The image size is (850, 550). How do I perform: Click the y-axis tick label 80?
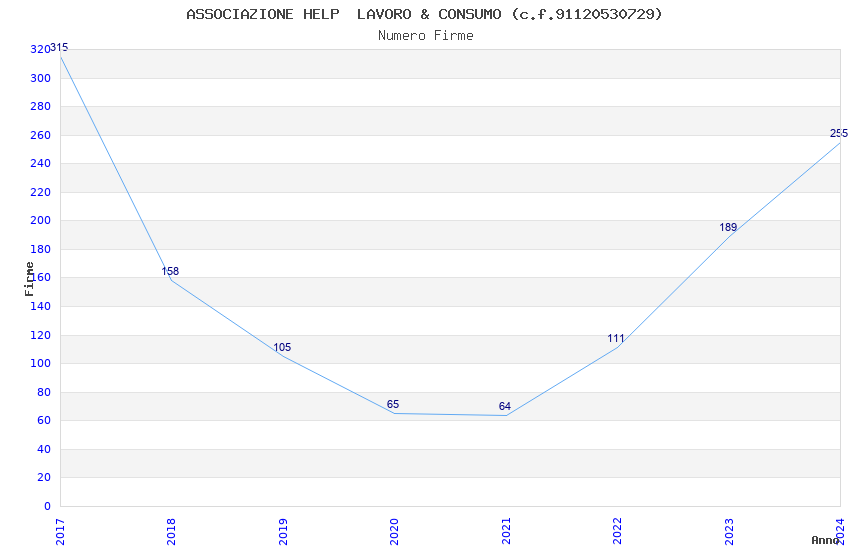coord(43,392)
